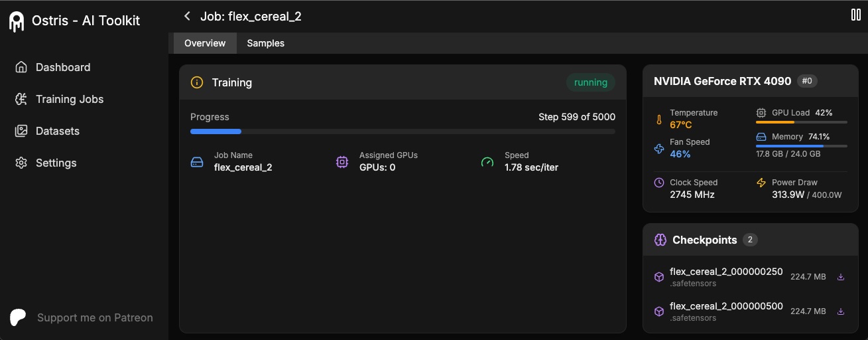Switch to the Samples tab
This screenshot has height=340, width=868.
265,43
